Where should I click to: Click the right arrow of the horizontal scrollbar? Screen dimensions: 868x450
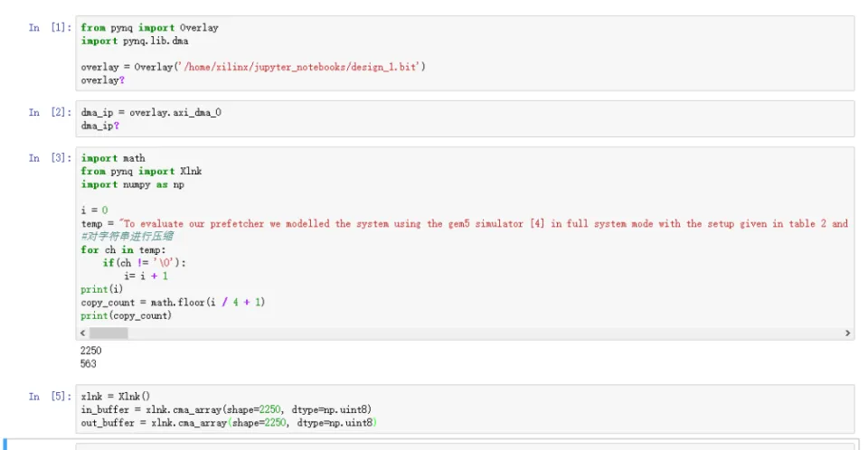[847, 333]
